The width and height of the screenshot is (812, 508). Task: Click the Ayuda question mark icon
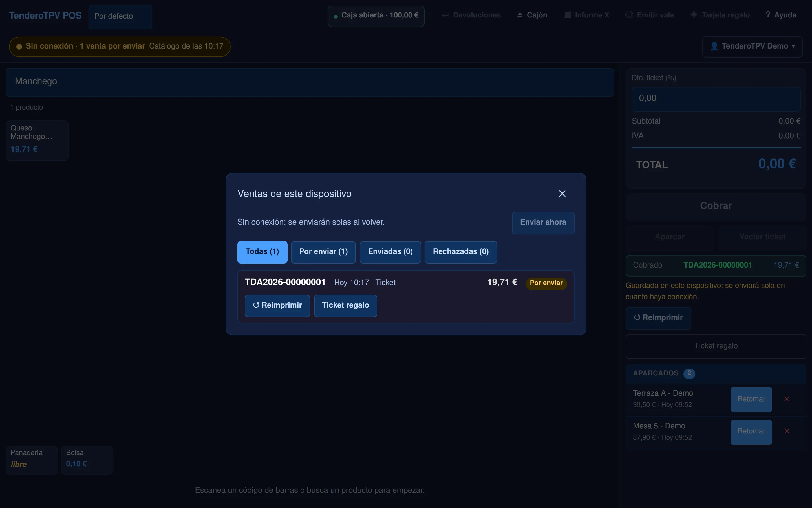(x=768, y=15)
